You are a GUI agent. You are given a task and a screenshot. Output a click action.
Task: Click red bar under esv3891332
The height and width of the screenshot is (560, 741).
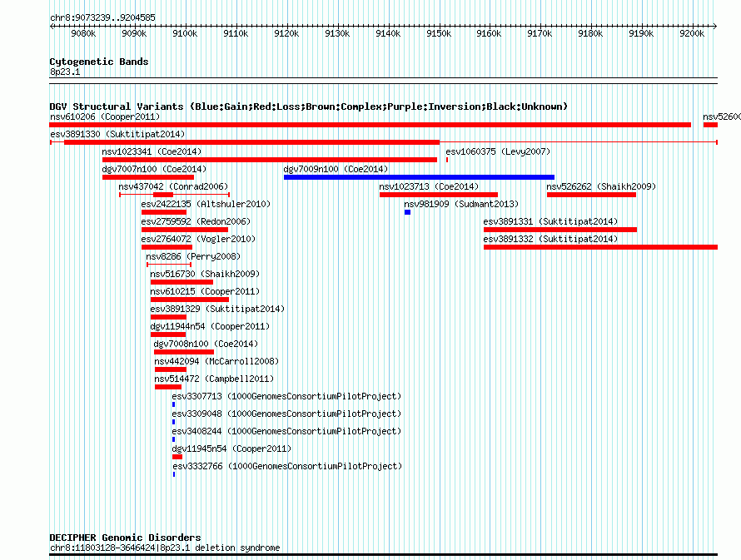(x=600, y=247)
